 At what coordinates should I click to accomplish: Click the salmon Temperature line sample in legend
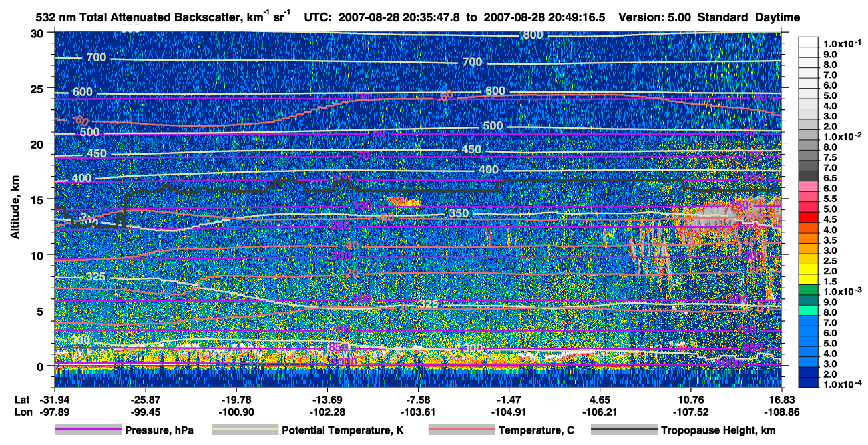[461, 430]
